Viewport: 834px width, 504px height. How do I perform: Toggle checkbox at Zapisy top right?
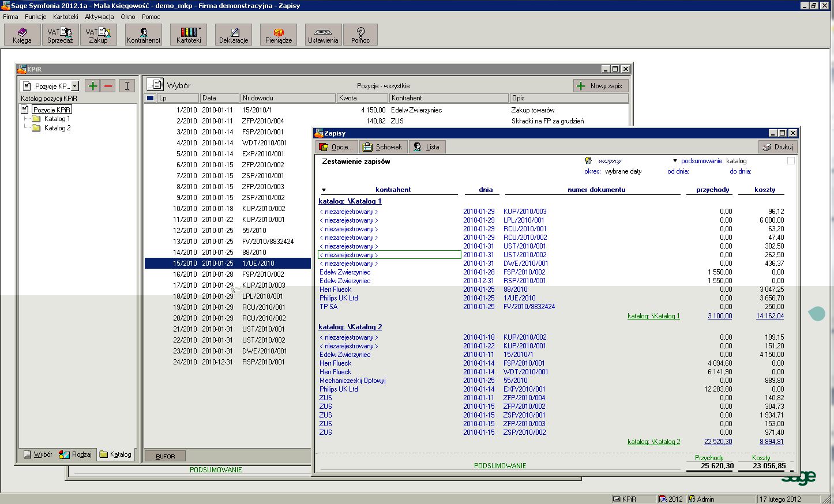coord(791,161)
